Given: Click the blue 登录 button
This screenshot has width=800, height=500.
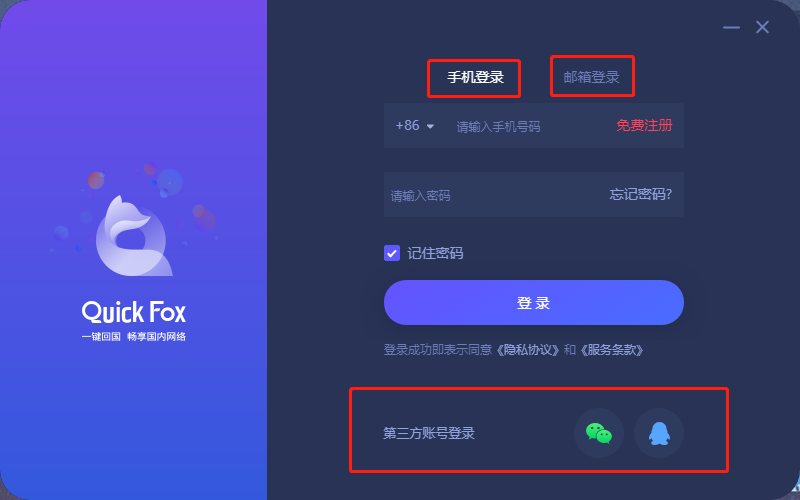Looking at the screenshot, I should [534, 303].
